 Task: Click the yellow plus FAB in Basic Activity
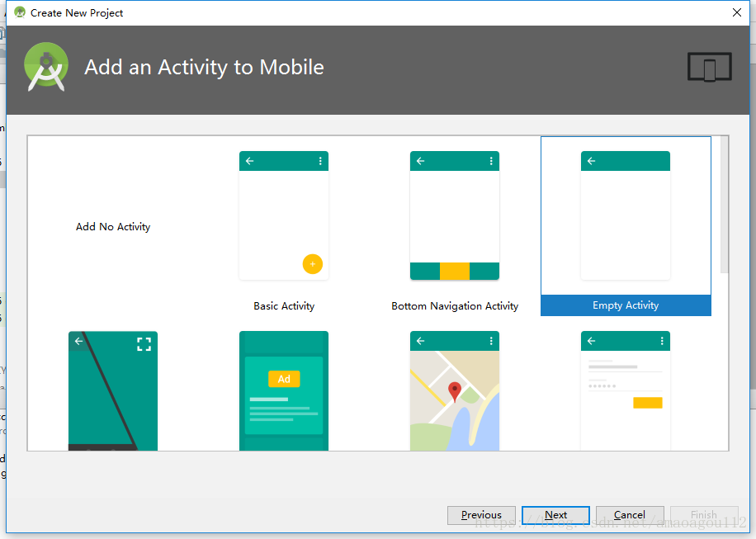click(313, 263)
